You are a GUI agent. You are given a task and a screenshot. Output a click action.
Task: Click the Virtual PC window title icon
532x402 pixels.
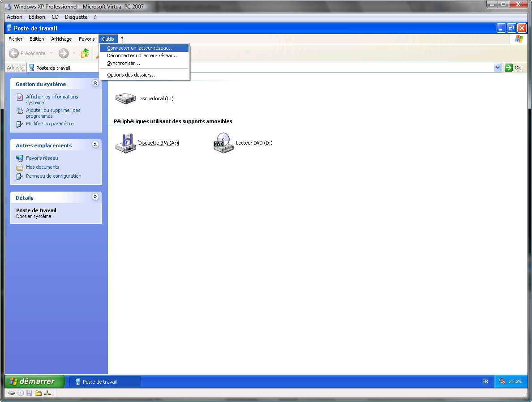[x=8, y=7]
